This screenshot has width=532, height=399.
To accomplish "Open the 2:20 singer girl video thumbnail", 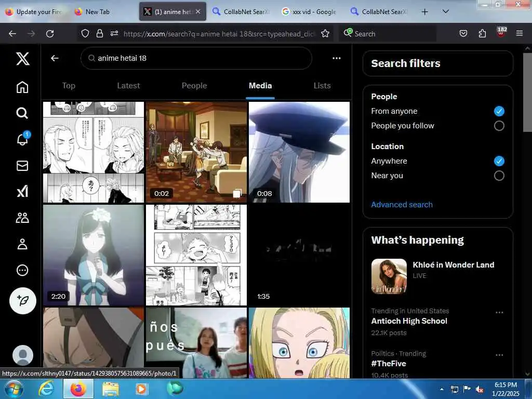I will tap(94, 255).
